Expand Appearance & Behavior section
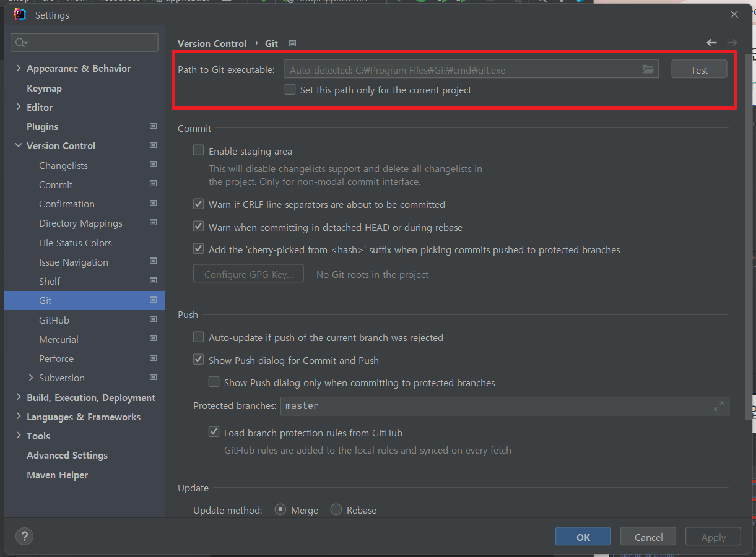 (x=19, y=68)
